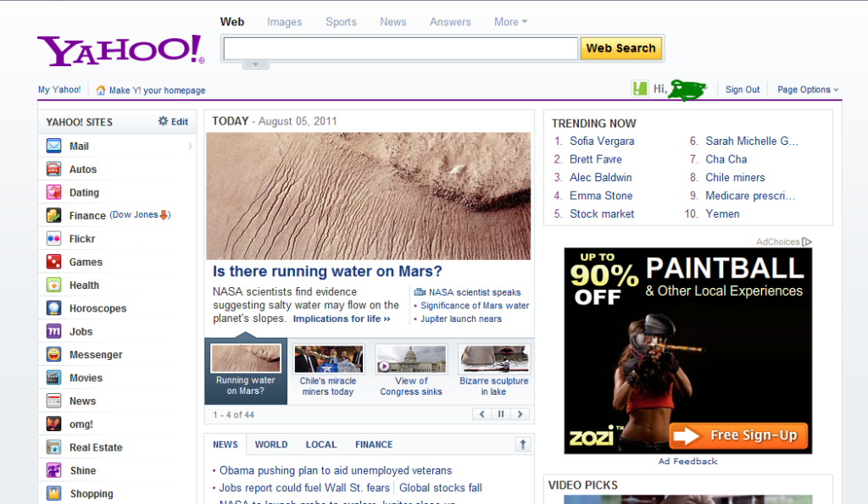Viewport: 868px width, 504px height.
Task: Click the Jobs icon
Action: point(53,331)
